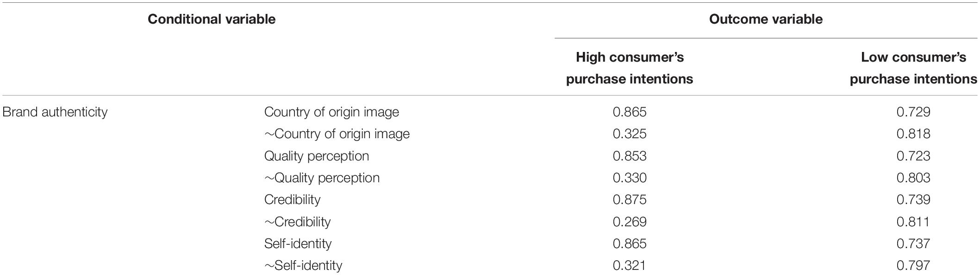Select the 0.729 Country of origin value
Viewport: 980px width, 275px height.
[x=913, y=112]
